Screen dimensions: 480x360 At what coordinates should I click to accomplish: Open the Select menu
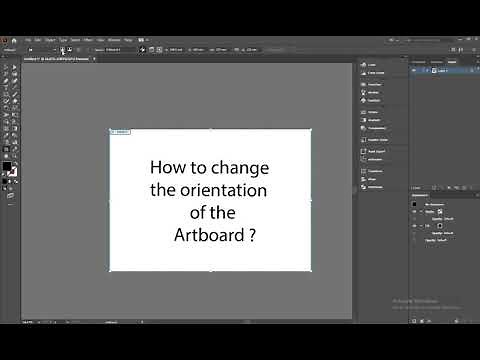pos(76,40)
